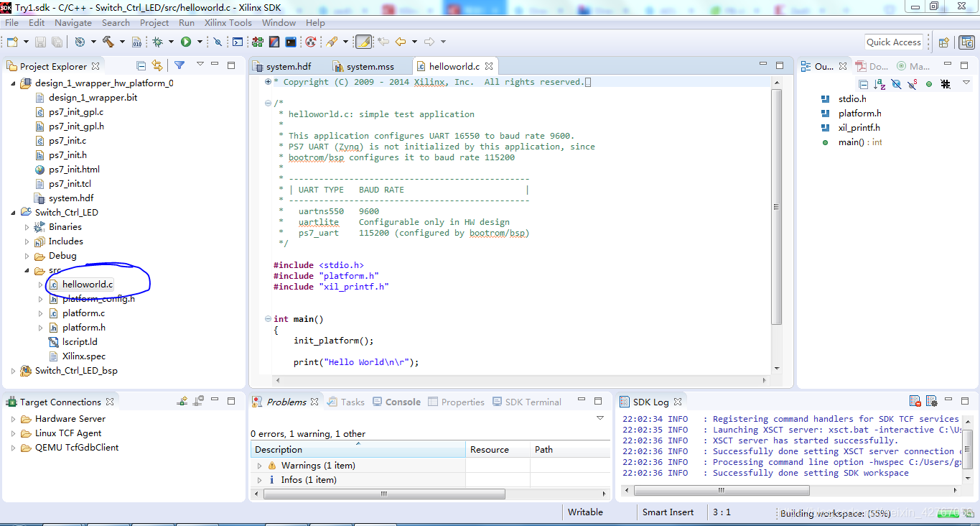Open the File menu
The height and width of the screenshot is (526, 980).
11,22
